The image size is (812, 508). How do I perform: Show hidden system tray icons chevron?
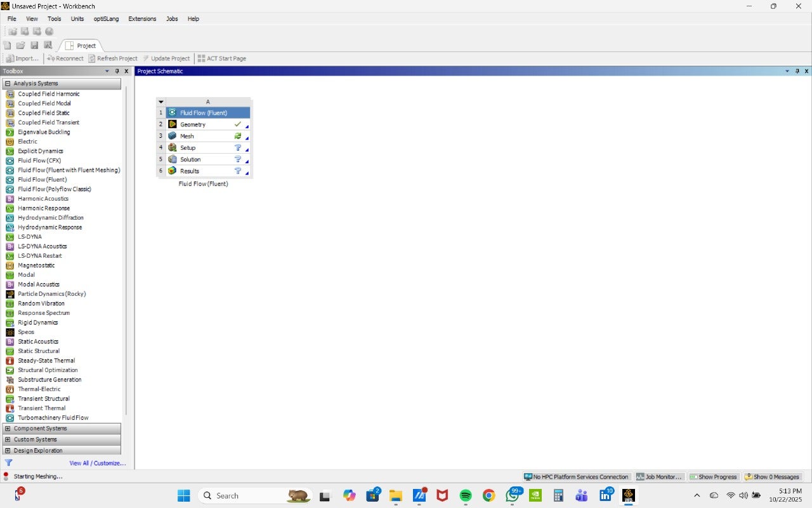[697, 495]
